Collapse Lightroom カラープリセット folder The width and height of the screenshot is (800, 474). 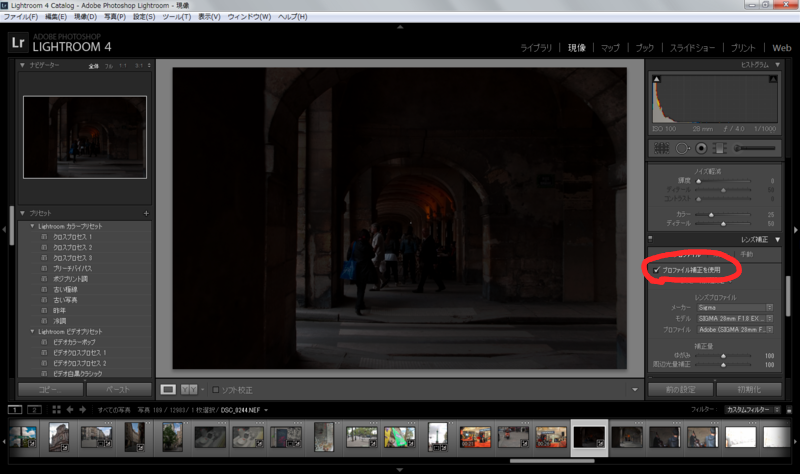[33, 226]
